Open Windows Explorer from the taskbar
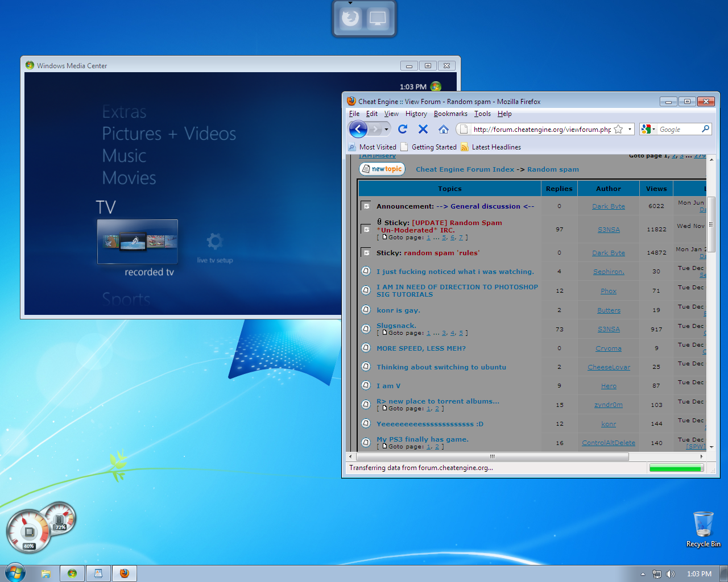728x582 pixels. pos(46,573)
